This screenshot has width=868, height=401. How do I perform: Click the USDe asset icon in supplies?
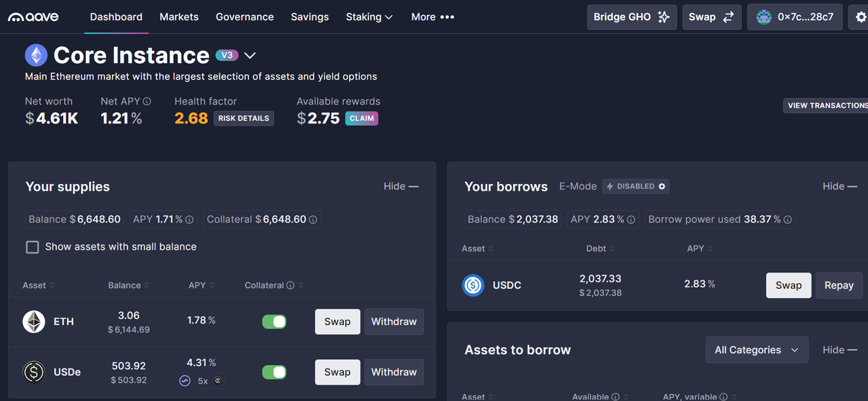click(x=34, y=372)
